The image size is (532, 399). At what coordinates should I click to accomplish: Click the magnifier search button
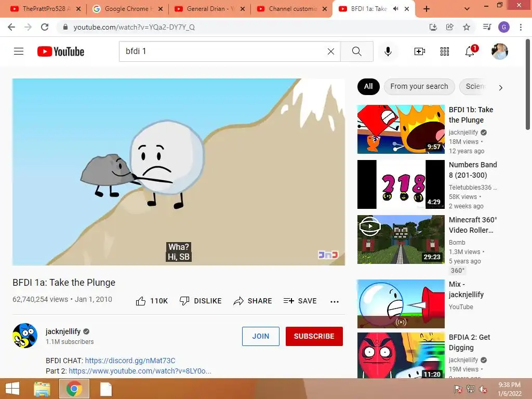pos(356,51)
